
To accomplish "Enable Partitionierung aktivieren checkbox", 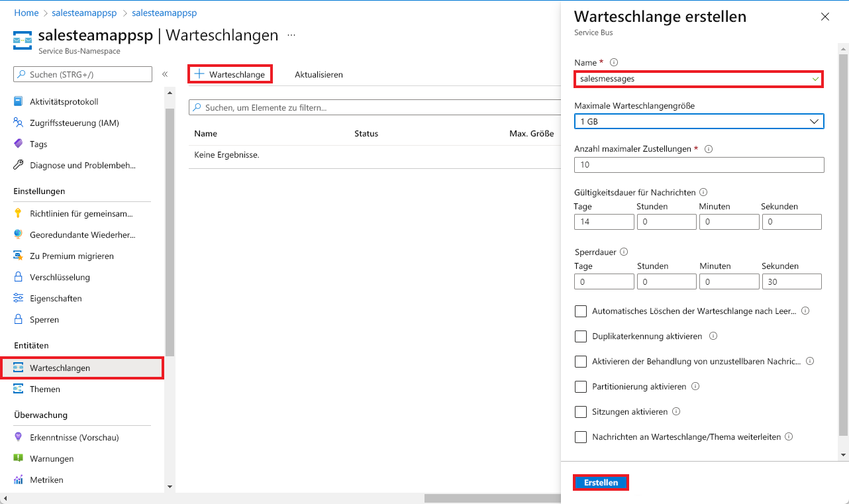I will pyautogui.click(x=581, y=387).
